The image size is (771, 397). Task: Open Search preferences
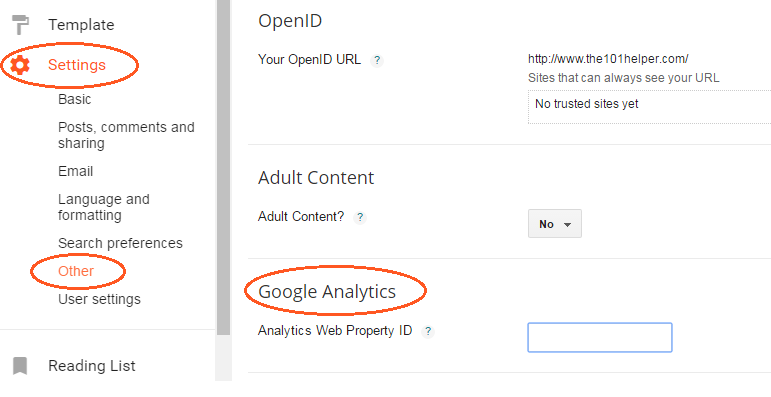pos(120,243)
